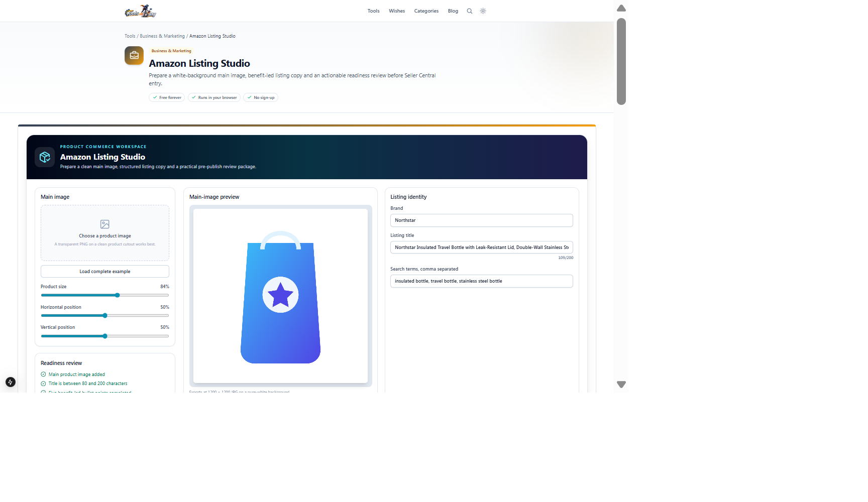The height and width of the screenshot is (502, 868).
Task: Follow the Business & Marketing breadcrumb link
Action: 162,36
